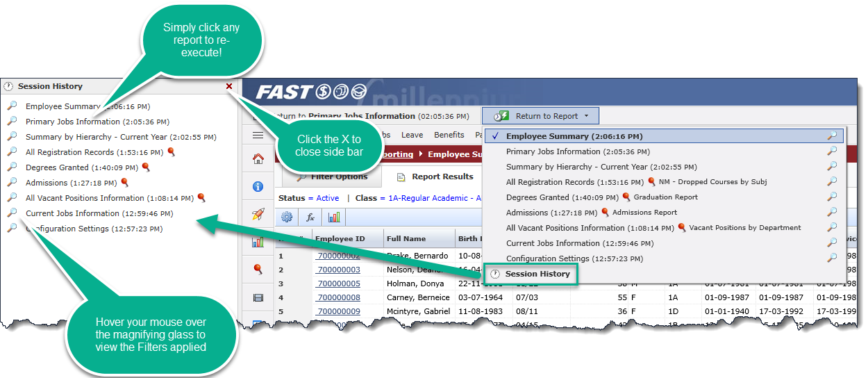Click the rocket icon in sidebar

coord(258,214)
